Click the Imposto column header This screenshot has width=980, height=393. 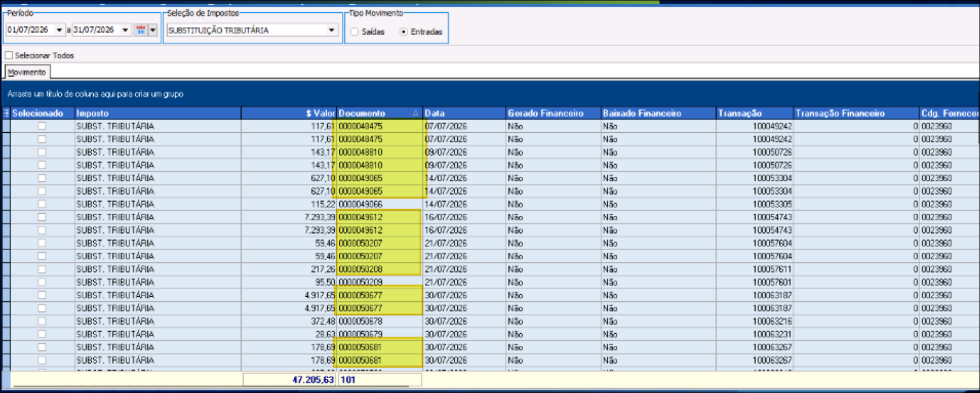pos(158,113)
